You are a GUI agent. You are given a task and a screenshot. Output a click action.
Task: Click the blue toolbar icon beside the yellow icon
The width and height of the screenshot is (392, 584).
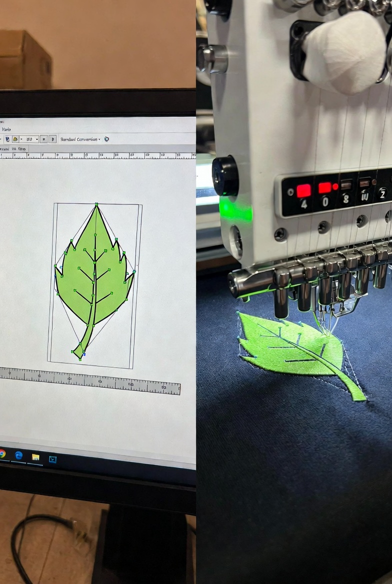7,139
